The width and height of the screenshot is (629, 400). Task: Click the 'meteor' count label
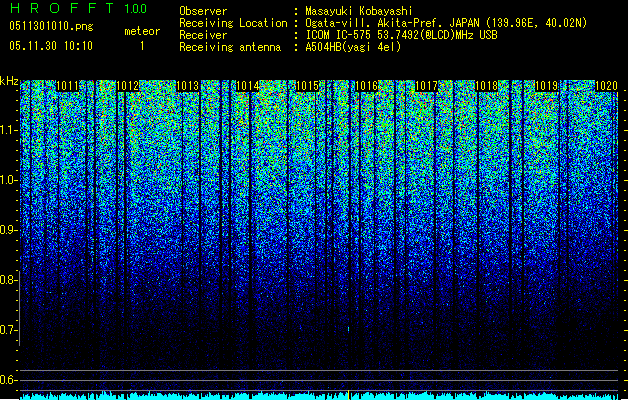coord(142,31)
